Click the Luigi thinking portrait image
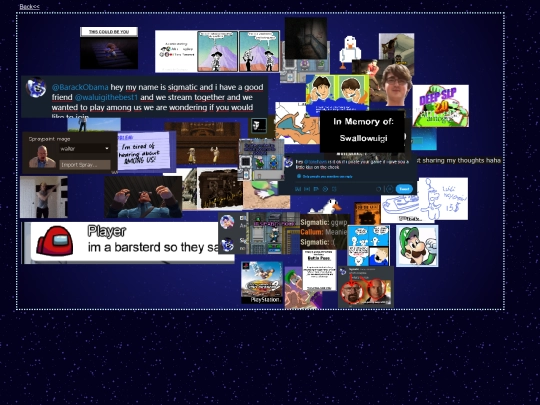This screenshot has width=540, height=405. tap(417, 246)
